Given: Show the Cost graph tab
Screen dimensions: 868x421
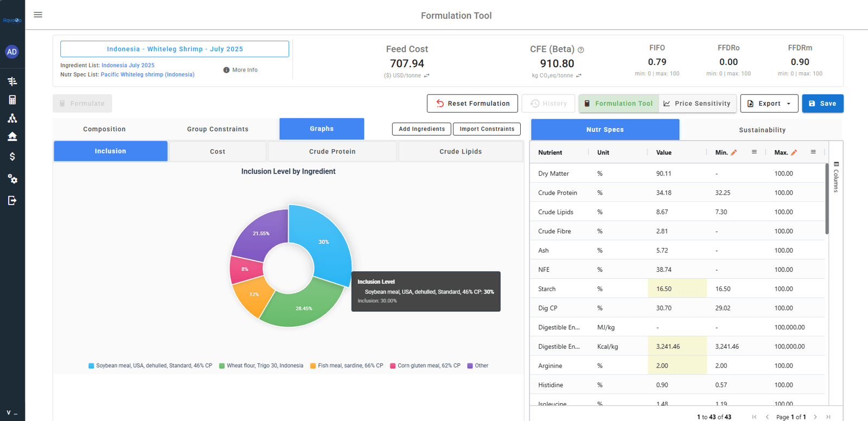Looking at the screenshot, I should coord(218,151).
